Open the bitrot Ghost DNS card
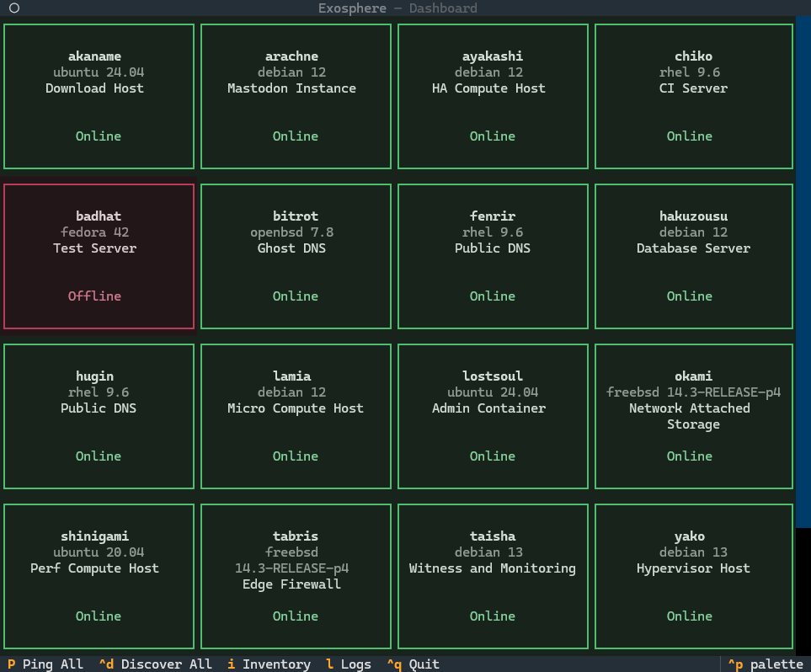The image size is (811, 672). point(296,256)
